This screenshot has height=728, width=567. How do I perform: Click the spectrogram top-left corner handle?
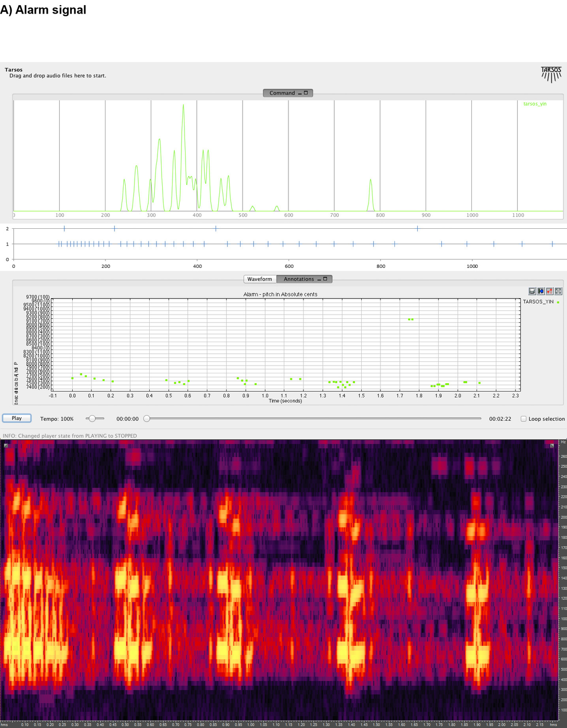[x=6, y=446]
